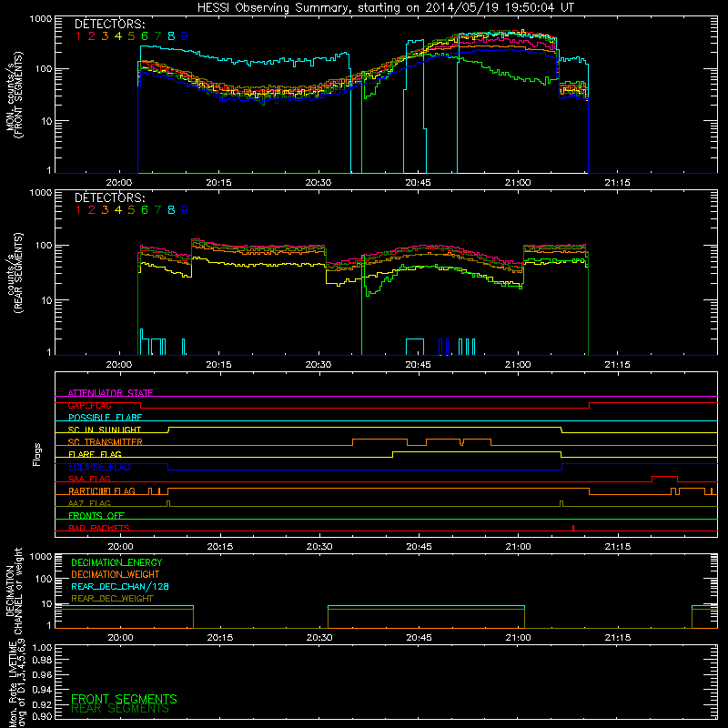
Task: Click the BAD_PACKETS flag label
Action: click(x=99, y=528)
